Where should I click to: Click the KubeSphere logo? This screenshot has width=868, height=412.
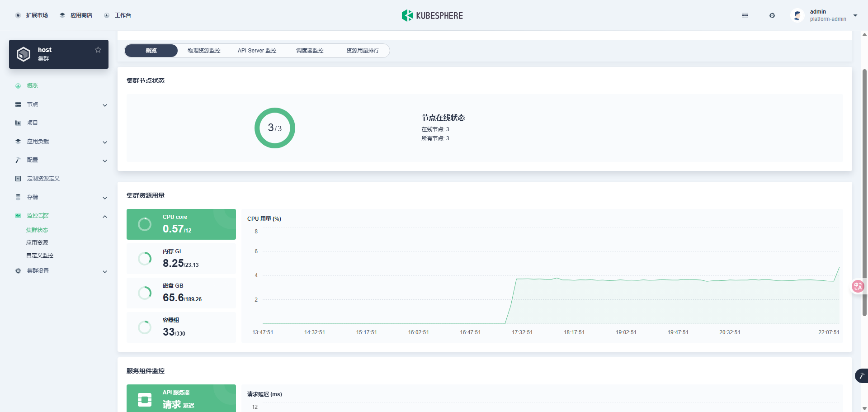tap(432, 15)
